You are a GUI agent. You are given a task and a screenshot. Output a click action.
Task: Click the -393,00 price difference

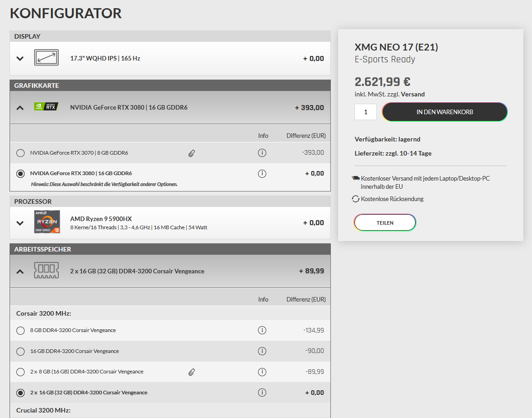313,152
